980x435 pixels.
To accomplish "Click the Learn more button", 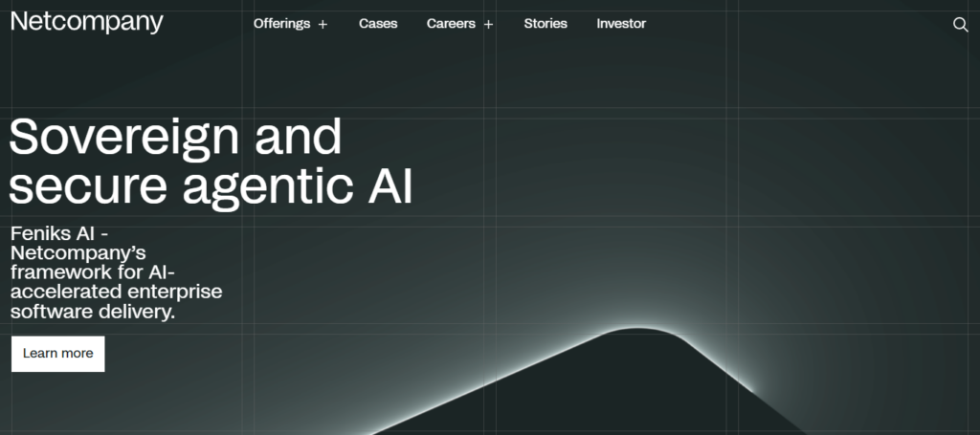I will click(x=58, y=354).
